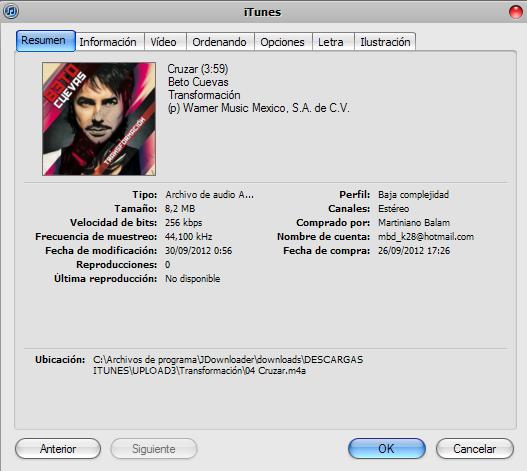Confirm with the OK button
Viewport: 527px width, 471px height.
(387, 448)
